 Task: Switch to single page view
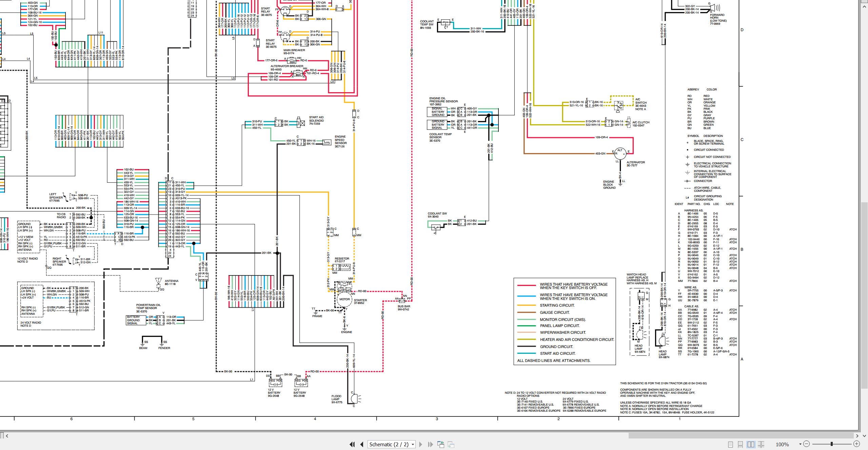pos(731,444)
